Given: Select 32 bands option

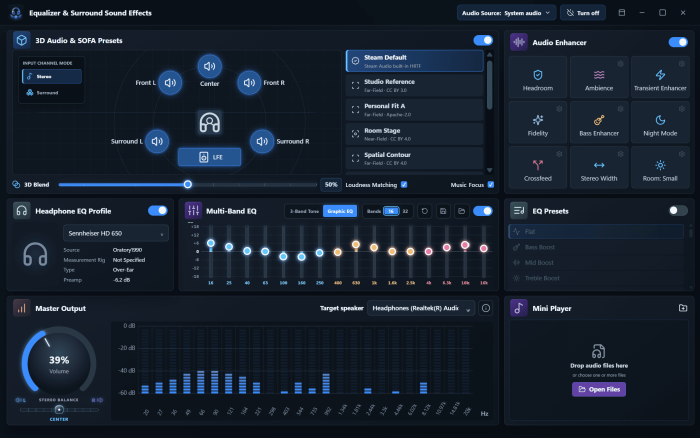Looking at the screenshot, I should [x=405, y=211].
